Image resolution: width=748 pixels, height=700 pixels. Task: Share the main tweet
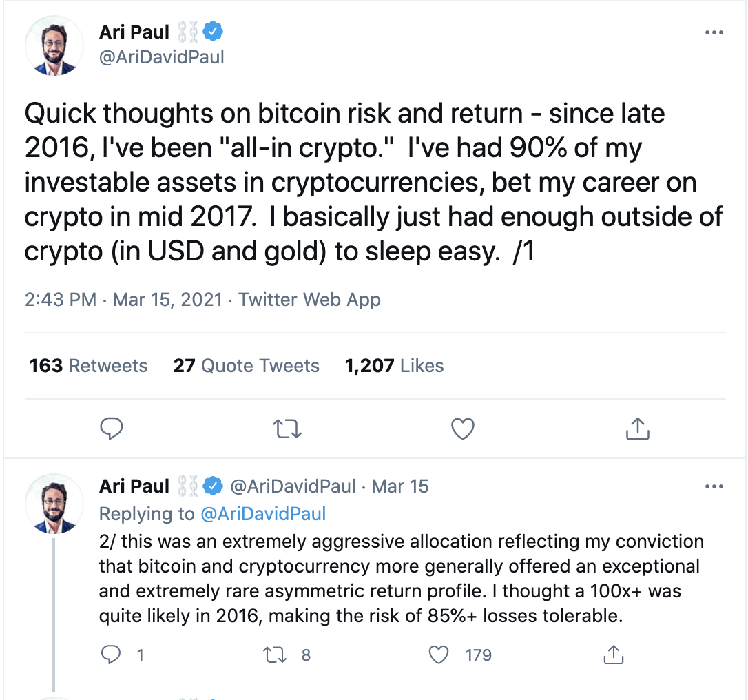click(x=638, y=429)
